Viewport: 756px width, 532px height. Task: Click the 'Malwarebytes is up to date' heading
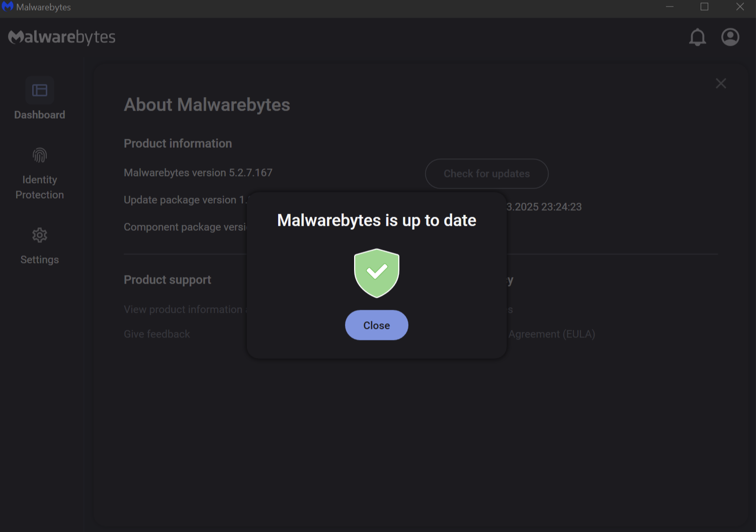tap(376, 220)
